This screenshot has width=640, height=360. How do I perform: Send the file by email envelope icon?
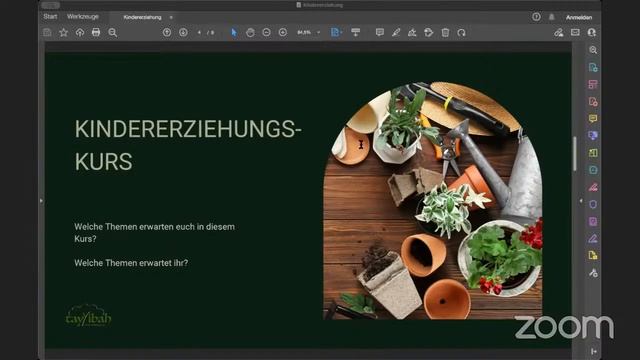[x=575, y=32]
